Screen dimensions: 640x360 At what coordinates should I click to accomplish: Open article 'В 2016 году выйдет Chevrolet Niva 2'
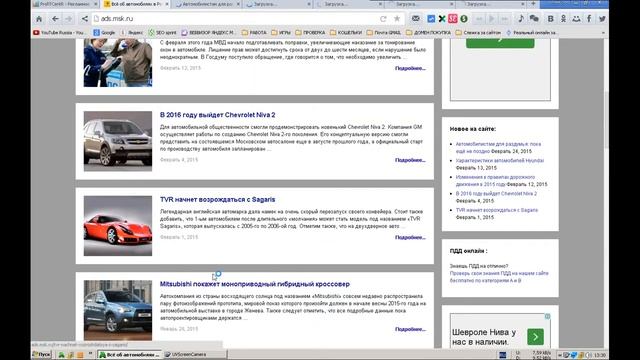click(218, 115)
